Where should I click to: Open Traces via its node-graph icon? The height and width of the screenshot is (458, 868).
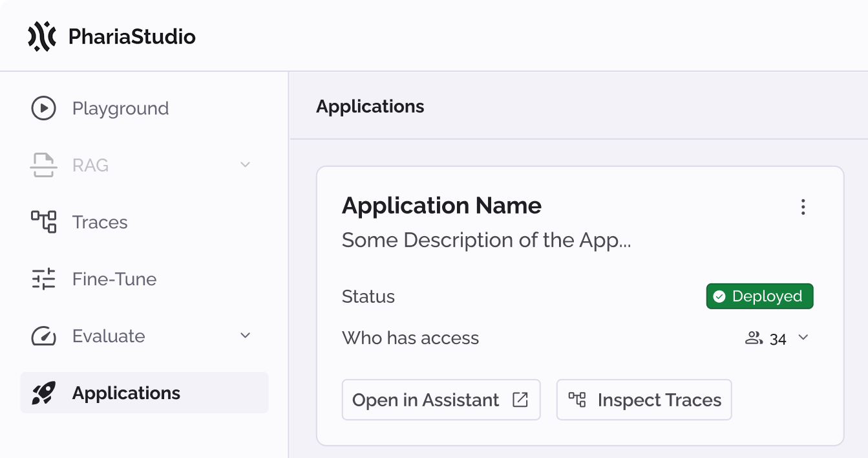click(44, 222)
